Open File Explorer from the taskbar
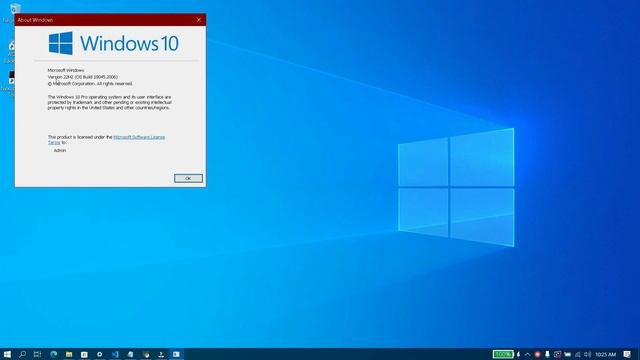The width and height of the screenshot is (640, 360). (x=69, y=354)
